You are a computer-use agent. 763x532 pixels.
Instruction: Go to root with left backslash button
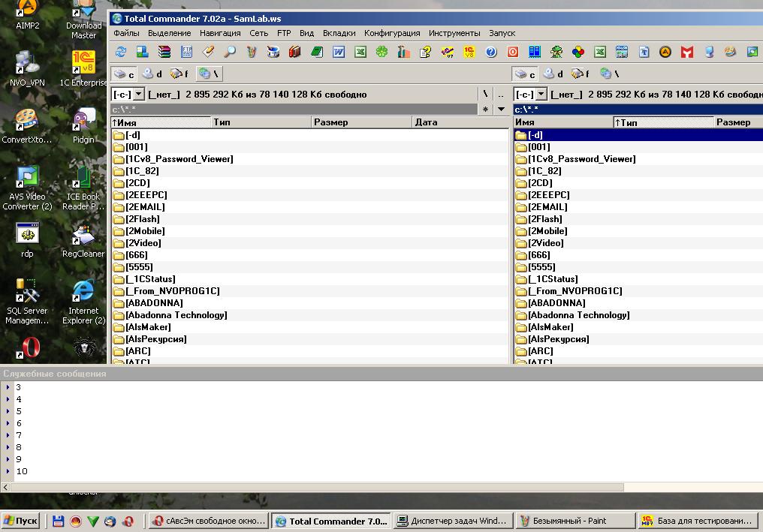[485, 94]
